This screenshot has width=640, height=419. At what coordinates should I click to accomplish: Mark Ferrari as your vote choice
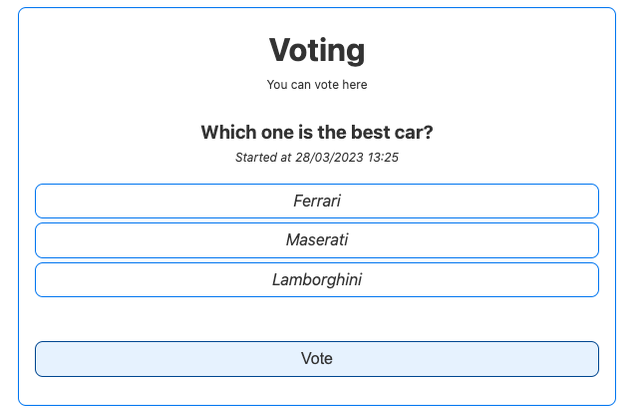click(x=317, y=201)
